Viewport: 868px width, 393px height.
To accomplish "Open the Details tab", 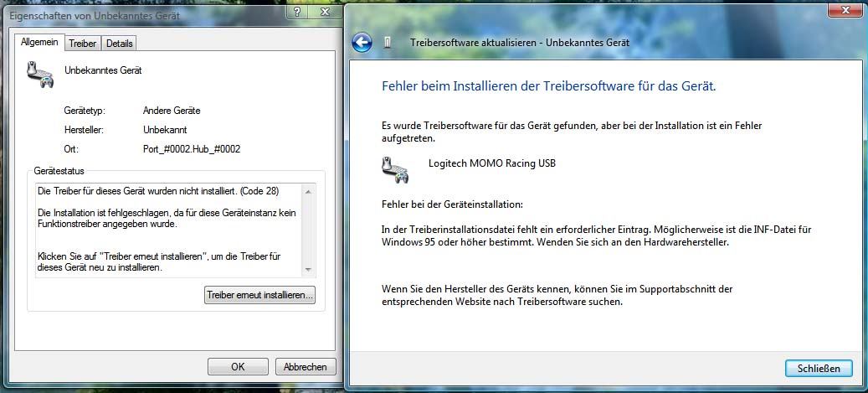I will click(119, 44).
